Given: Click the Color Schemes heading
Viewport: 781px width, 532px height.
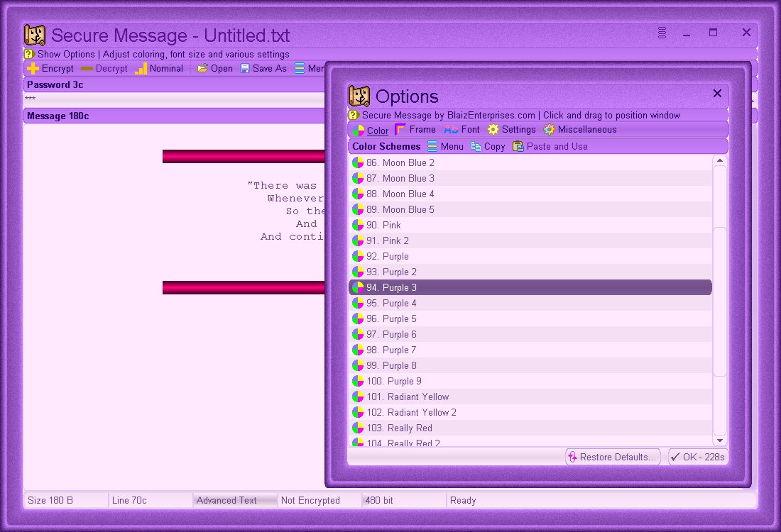Looking at the screenshot, I should (386, 147).
